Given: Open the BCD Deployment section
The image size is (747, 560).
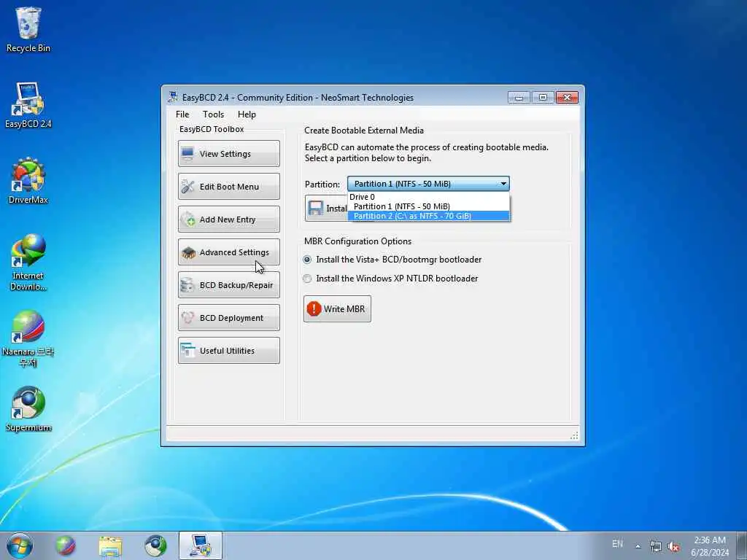Looking at the screenshot, I should coord(228,318).
